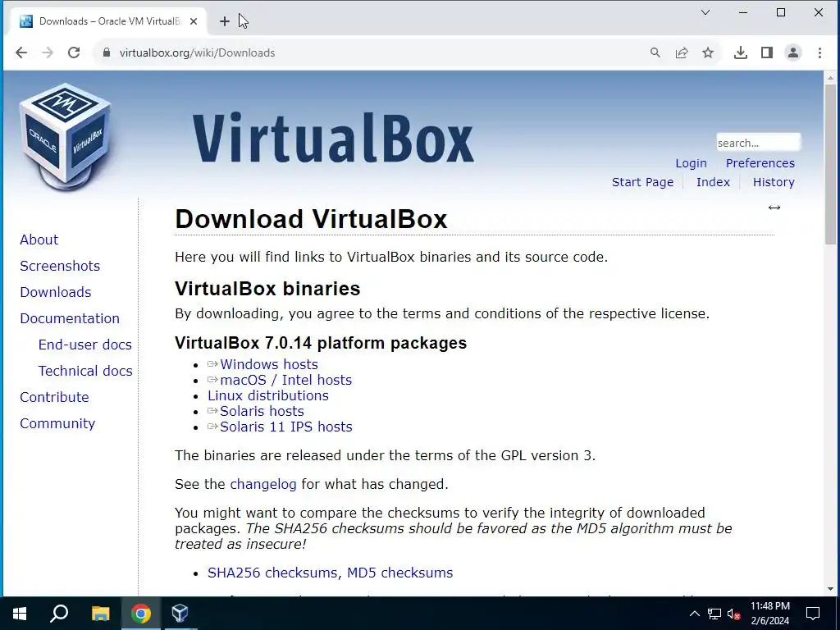Open the History link
Image resolution: width=840 pixels, height=630 pixels.
(774, 182)
